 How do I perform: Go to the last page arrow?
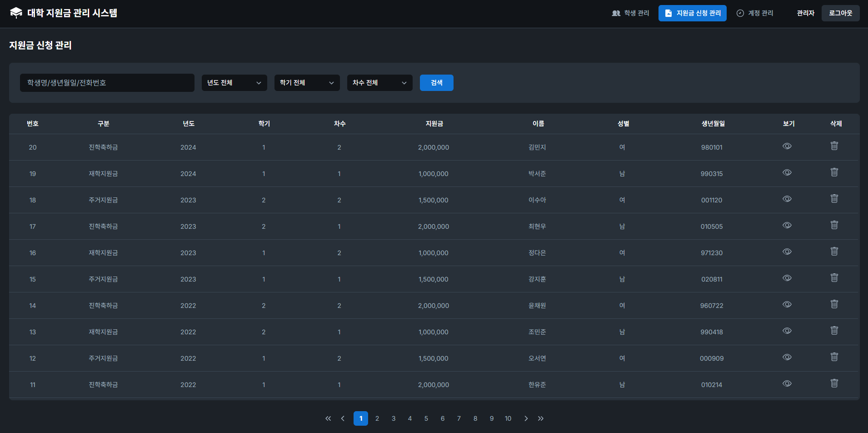tap(540, 418)
